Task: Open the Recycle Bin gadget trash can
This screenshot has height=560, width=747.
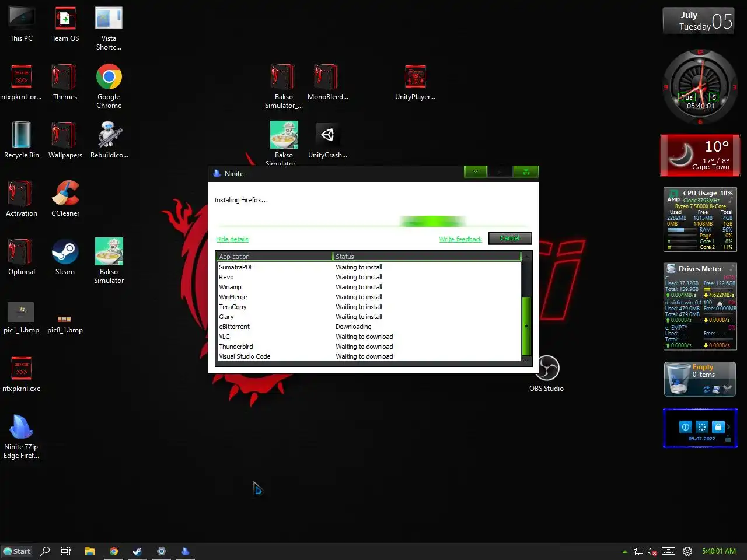Action: pyautogui.click(x=678, y=379)
